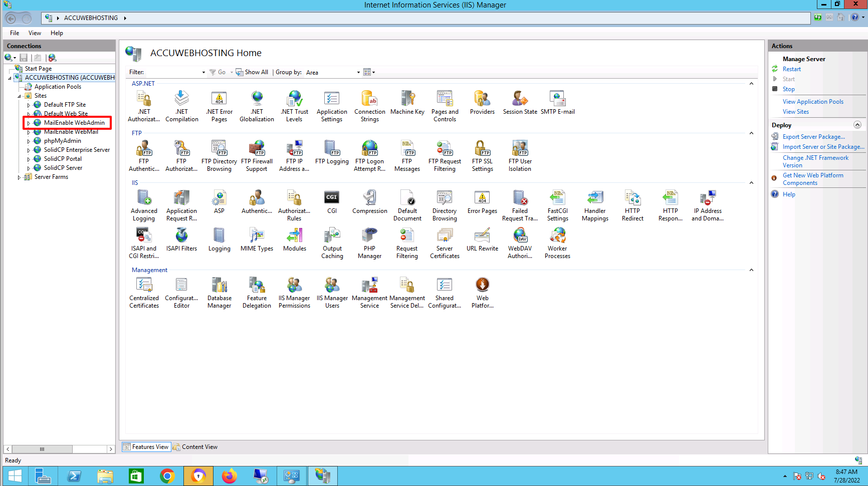Open the Server Certificates feature

click(x=445, y=242)
